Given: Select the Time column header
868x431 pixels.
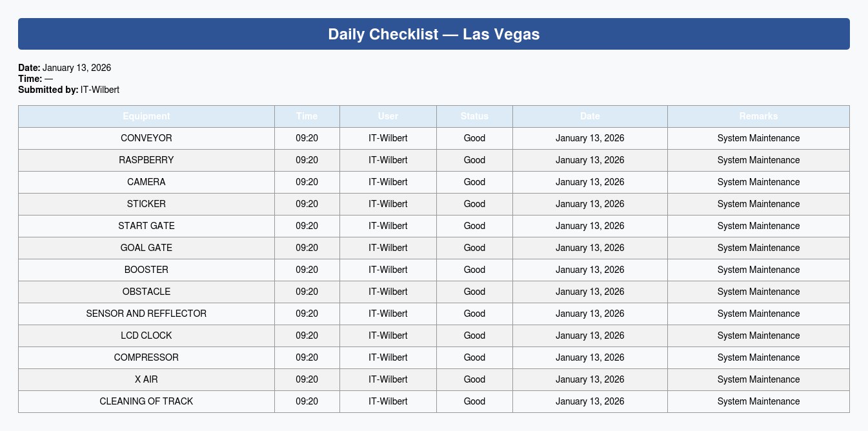Looking at the screenshot, I should (x=307, y=116).
